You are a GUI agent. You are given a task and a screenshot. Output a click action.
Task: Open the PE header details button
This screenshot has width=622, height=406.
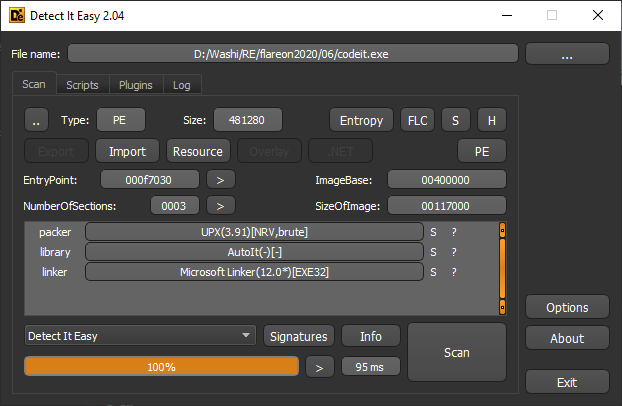482,151
